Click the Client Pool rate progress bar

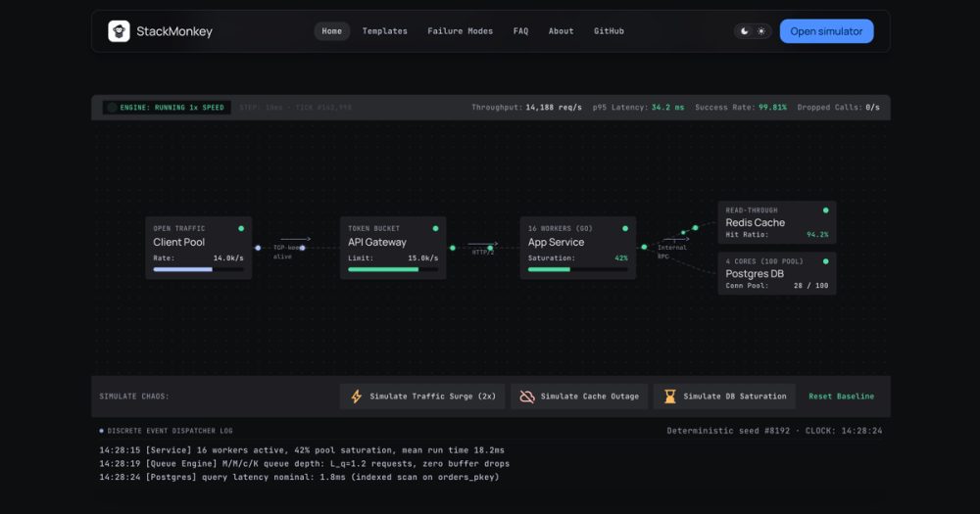click(198, 270)
